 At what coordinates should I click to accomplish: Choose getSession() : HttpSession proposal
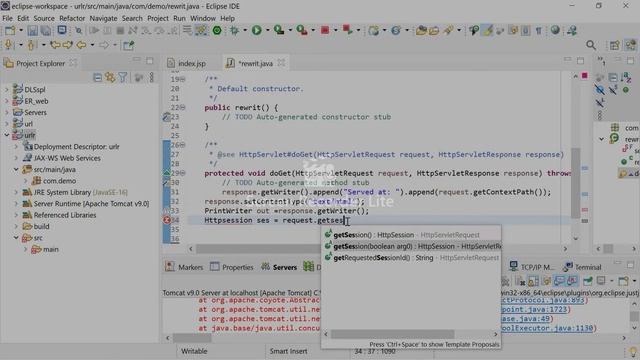pos(411,235)
